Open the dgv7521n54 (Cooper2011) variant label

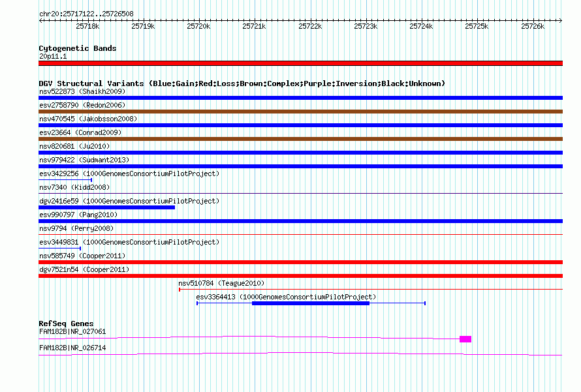coord(84,269)
